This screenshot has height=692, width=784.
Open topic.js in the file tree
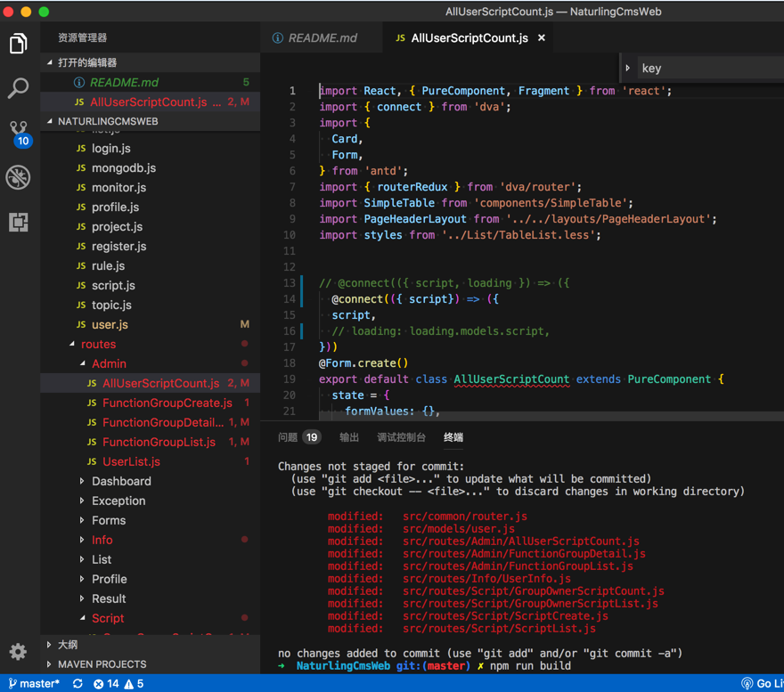click(x=150, y=305)
